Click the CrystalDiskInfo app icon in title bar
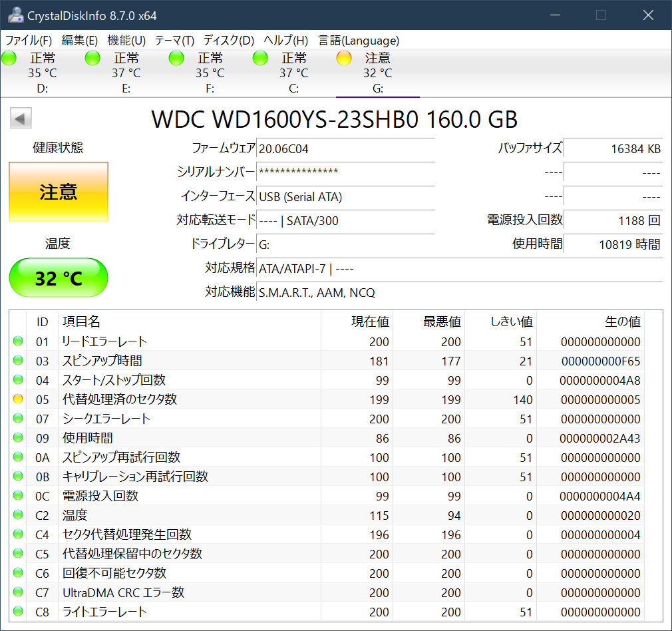This screenshot has width=672, height=631. pyautogui.click(x=13, y=15)
